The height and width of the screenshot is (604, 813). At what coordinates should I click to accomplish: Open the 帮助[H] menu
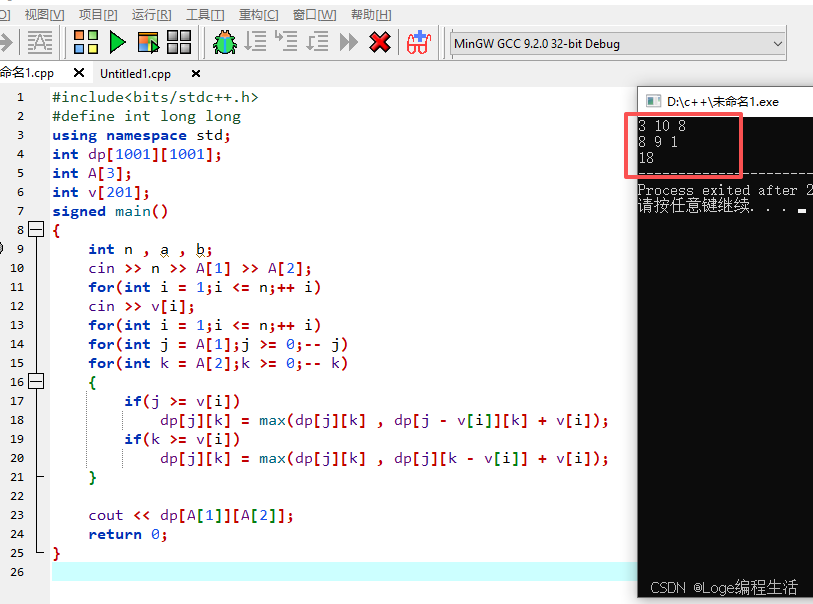point(371,15)
